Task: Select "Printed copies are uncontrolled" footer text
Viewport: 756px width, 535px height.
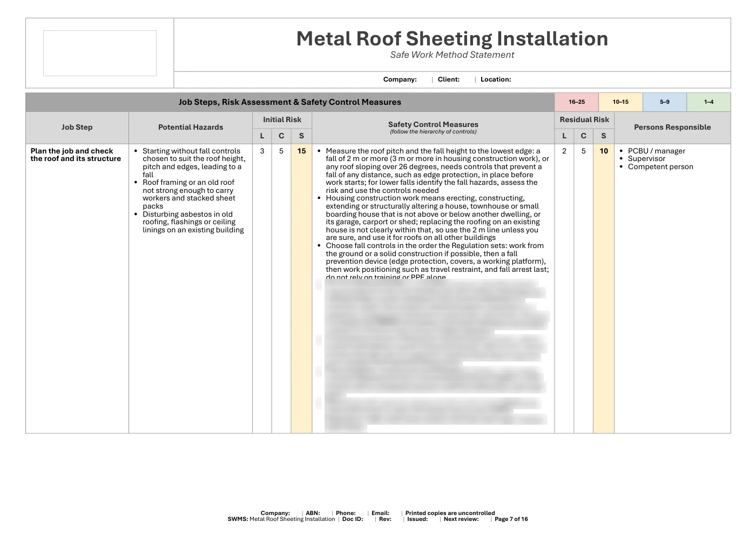Action: [x=450, y=513]
